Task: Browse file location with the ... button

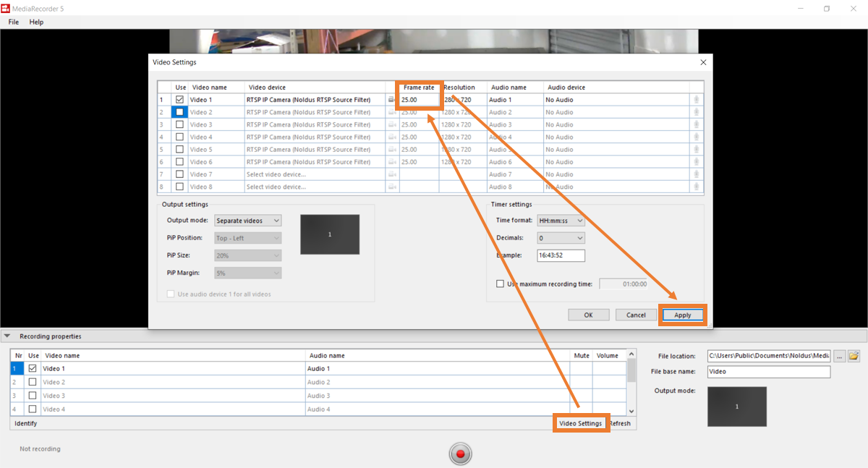Action: (839, 356)
